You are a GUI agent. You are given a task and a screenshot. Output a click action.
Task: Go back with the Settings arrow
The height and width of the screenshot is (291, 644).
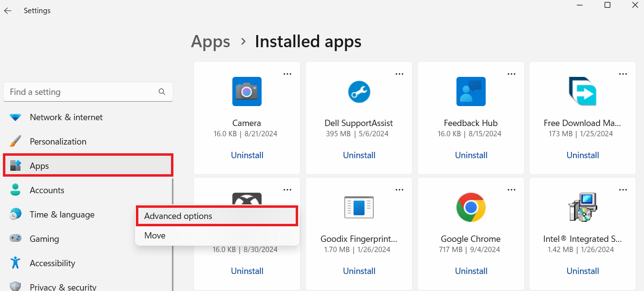tap(8, 11)
